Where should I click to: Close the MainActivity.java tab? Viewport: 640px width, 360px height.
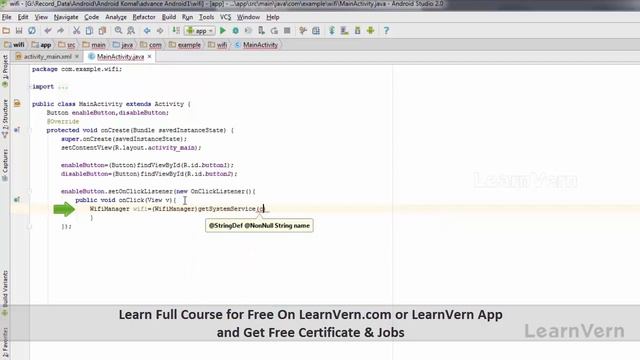click(x=149, y=56)
